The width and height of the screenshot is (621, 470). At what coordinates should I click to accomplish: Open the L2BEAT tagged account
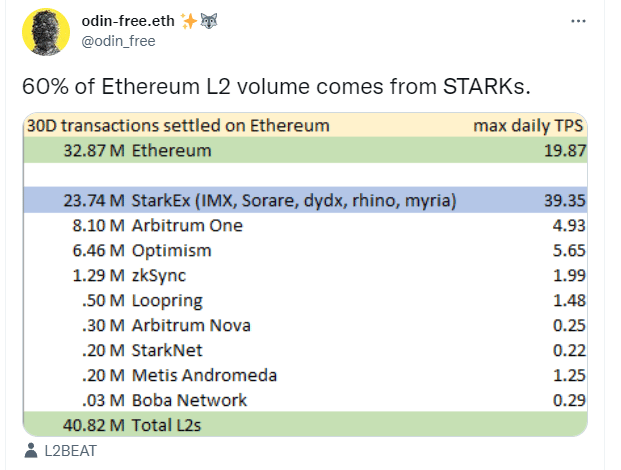pos(71,450)
